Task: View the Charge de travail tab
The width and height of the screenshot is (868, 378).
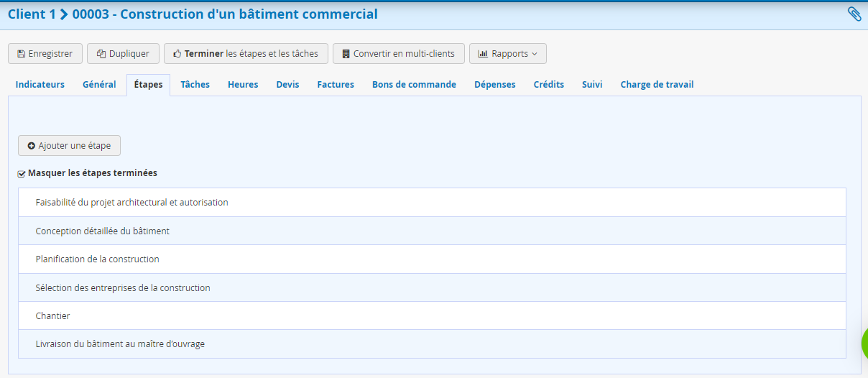Action: point(657,85)
